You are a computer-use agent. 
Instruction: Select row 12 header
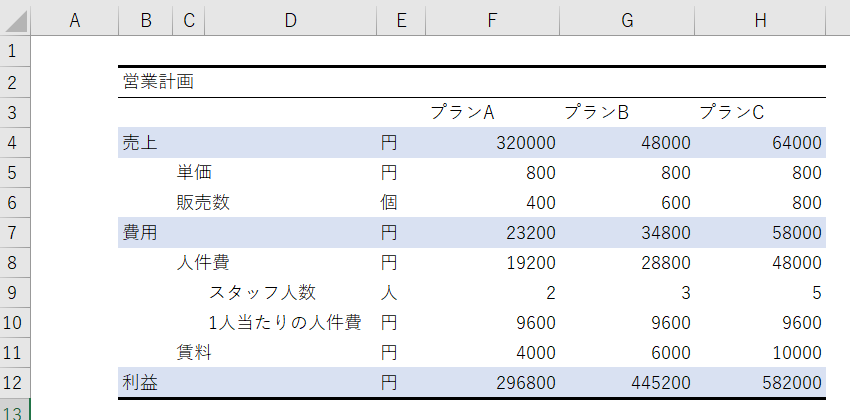point(15,383)
